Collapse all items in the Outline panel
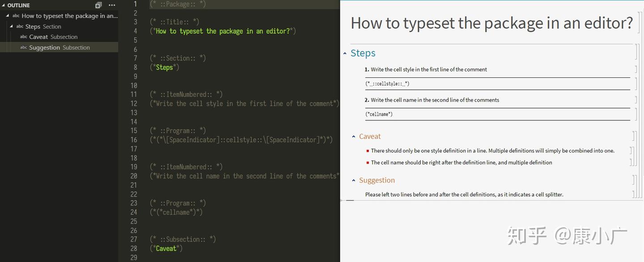Screen dimensions: 644x262 pos(98,5)
